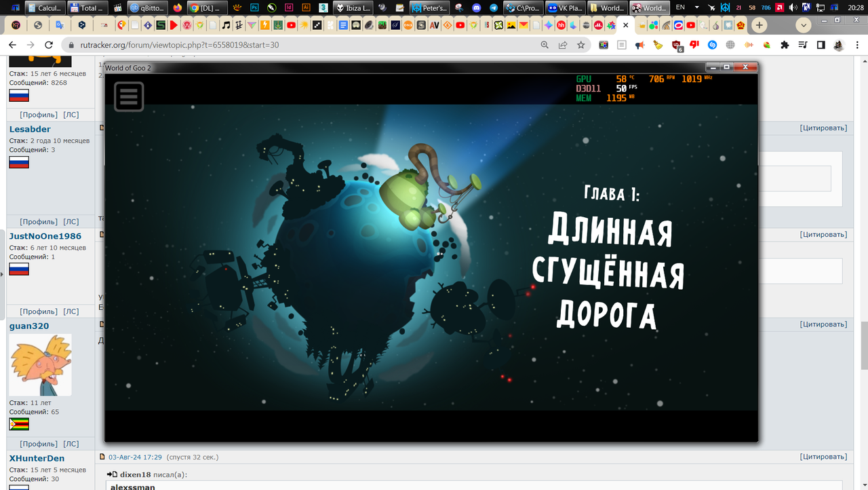The width and height of the screenshot is (868, 490).
Task: Switch to Total Commander taskbar button
Action: (x=87, y=8)
